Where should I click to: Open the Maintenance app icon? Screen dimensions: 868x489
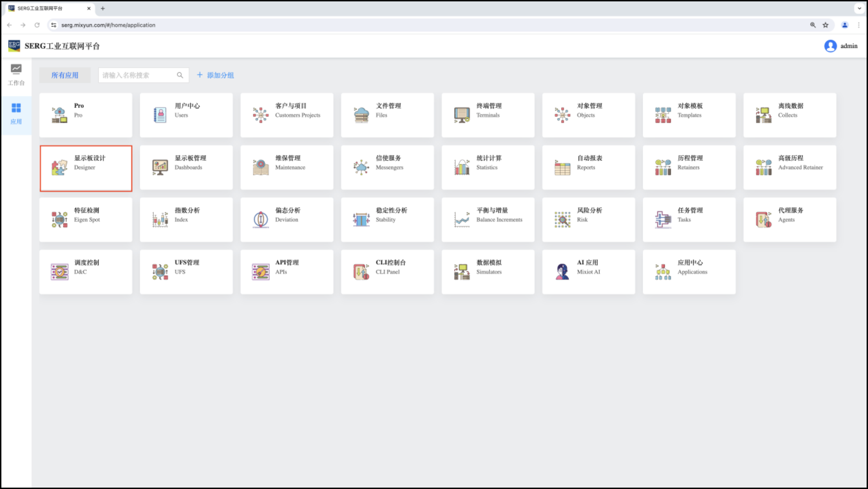point(260,168)
